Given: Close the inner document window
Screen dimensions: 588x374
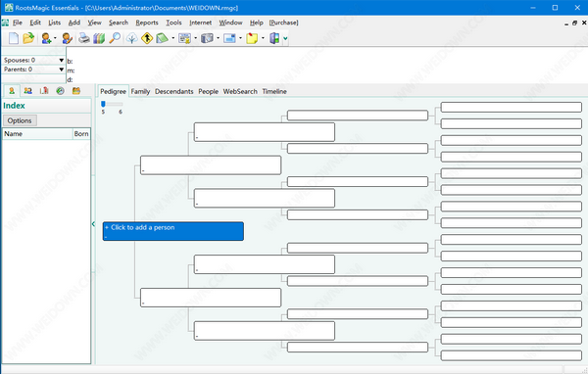Looking at the screenshot, I should pos(584,23).
